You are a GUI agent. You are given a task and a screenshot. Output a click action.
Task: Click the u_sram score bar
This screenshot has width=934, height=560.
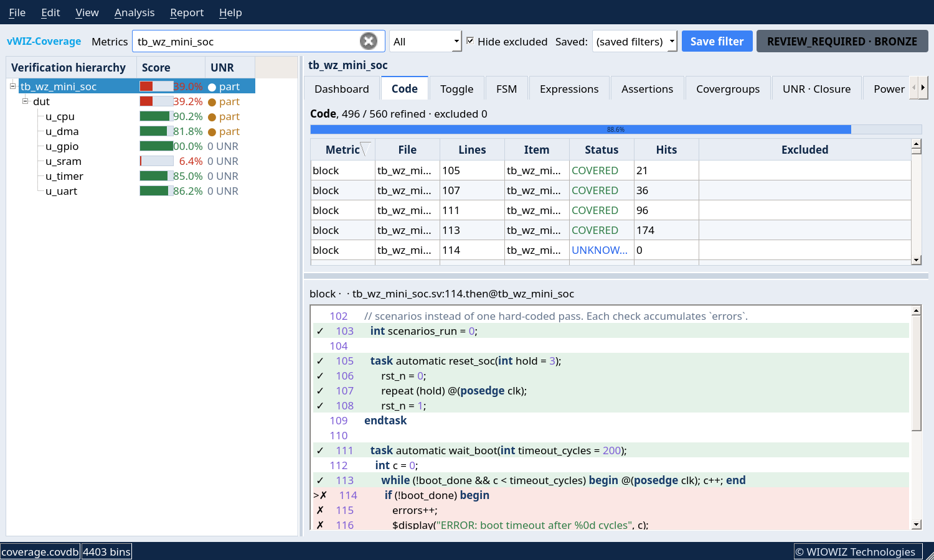(x=156, y=161)
